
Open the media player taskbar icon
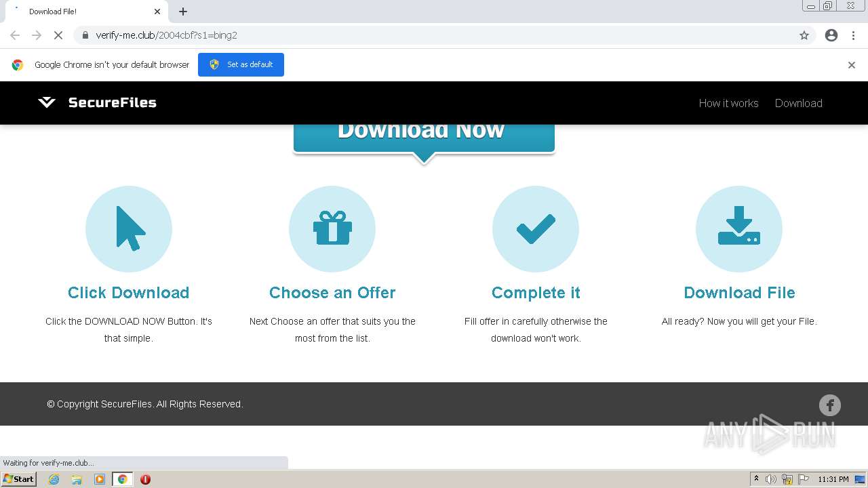tap(100, 479)
